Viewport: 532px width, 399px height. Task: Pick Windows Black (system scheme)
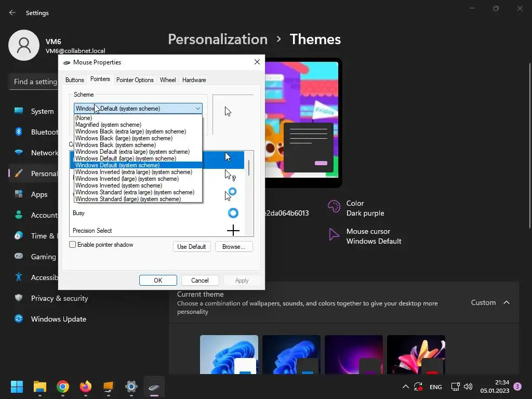coord(138,145)
